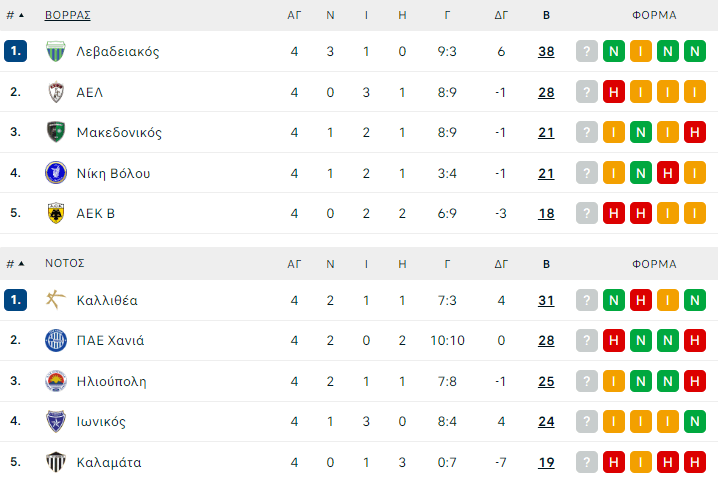Open the ΠΑΕ Χανιά crest icon
The image size is (718, 478).
click(56, 340)
